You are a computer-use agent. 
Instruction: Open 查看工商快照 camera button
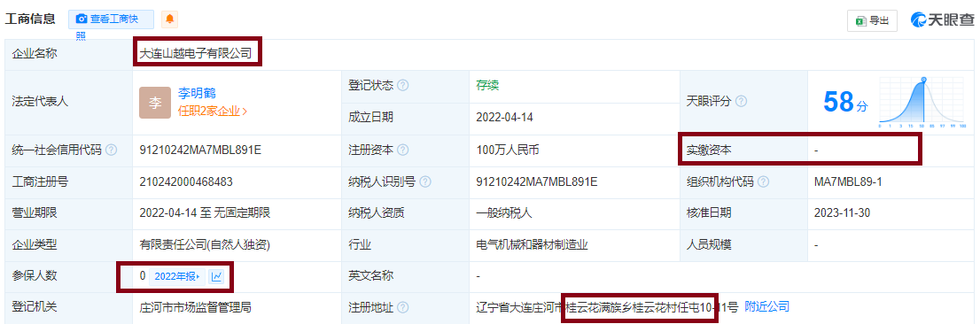[112, 19]
